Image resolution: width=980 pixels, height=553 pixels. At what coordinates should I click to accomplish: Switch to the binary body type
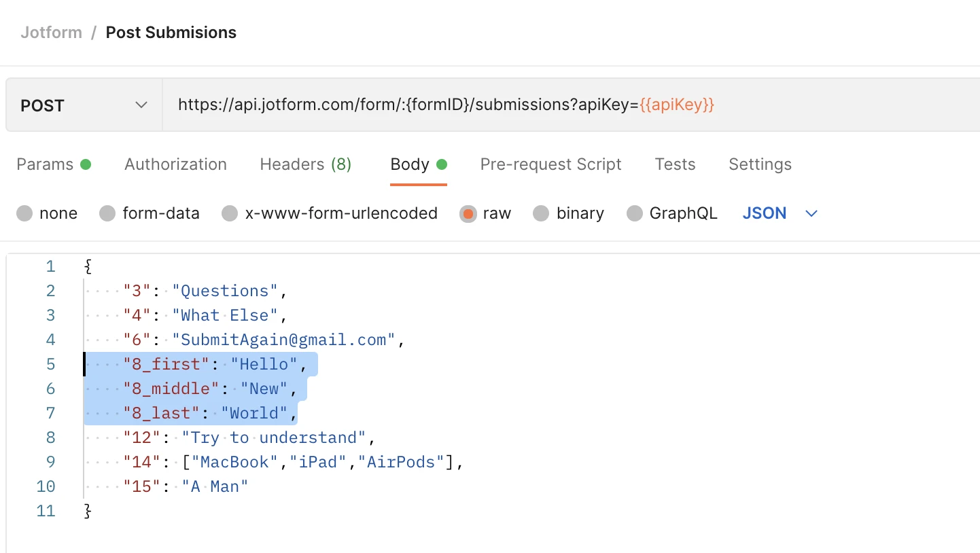coord(541,213)
